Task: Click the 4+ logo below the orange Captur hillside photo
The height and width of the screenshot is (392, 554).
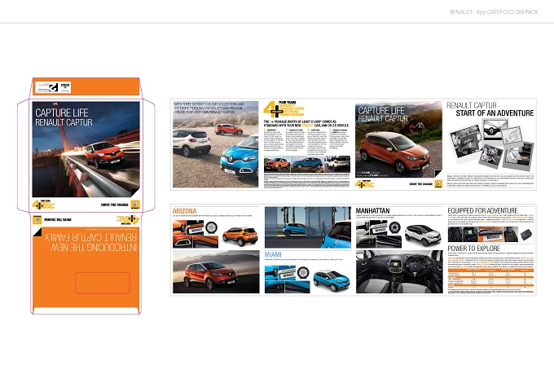Action: point(365,184)
